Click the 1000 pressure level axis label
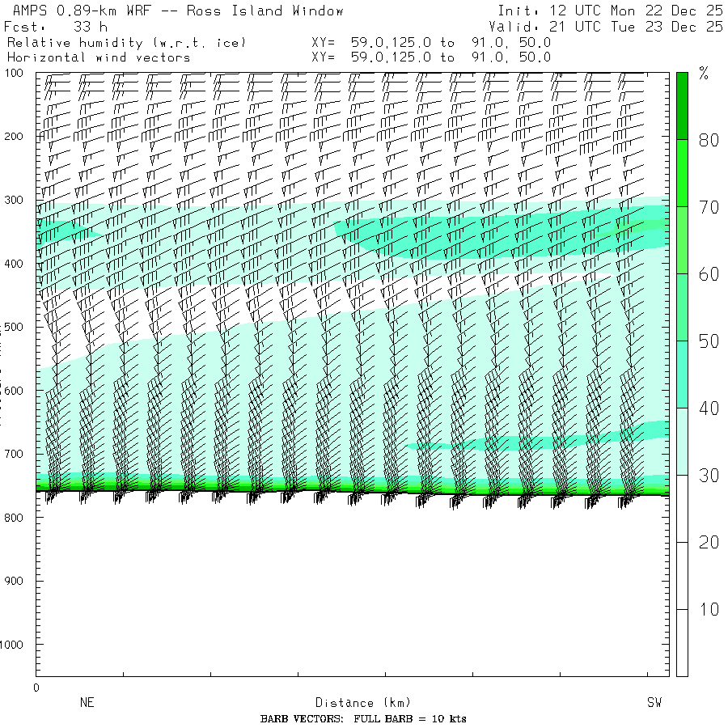 (15, 645)
